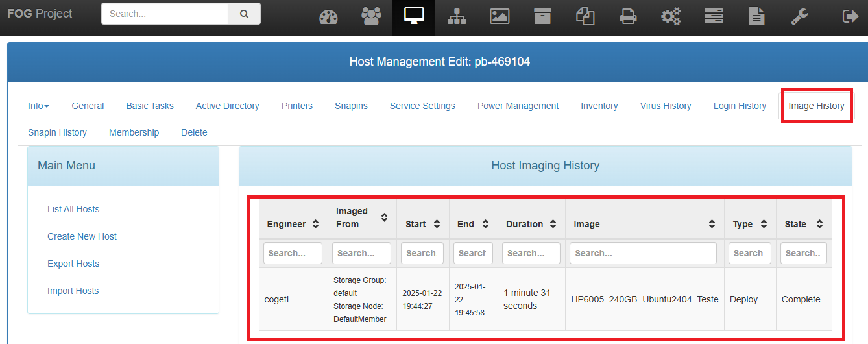This screenshot has height=344, width=868.
Task: Sort table by Duration column
Action: tap(531, 224)
